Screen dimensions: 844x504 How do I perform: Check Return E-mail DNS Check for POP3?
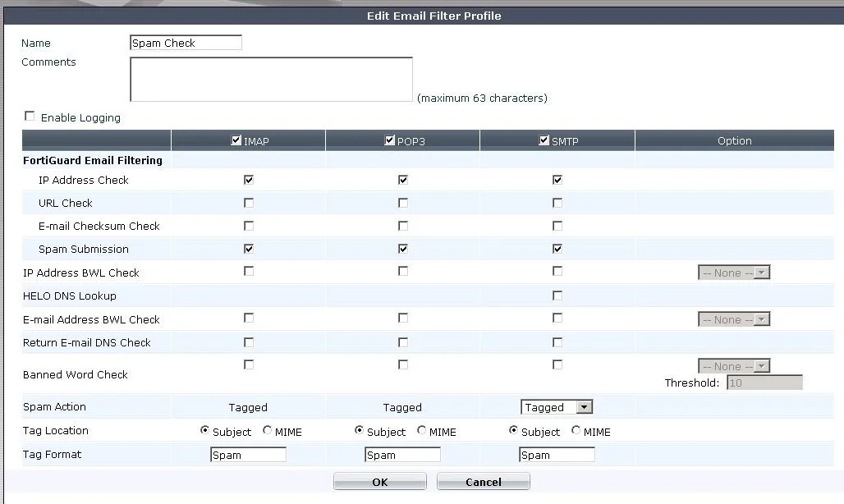click(403, 342)
